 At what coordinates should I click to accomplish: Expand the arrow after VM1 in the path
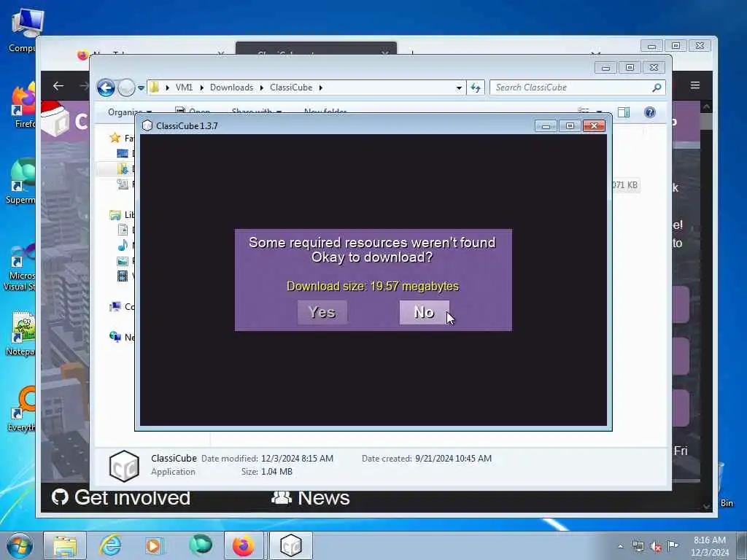coord(201,87)
